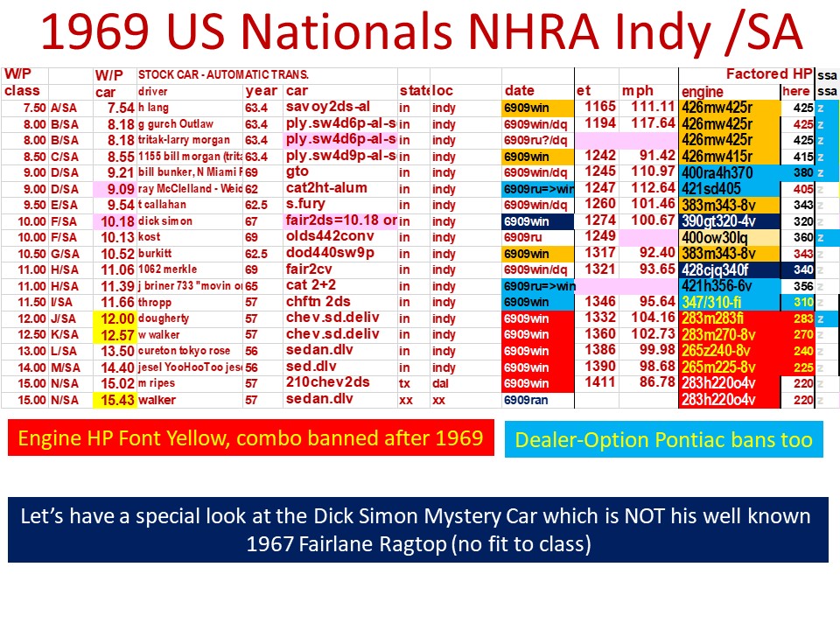Viewport: 840px width, 630px height.
Task: Click the '1969 US Nationals NHRA Indy /SA' title
Action: pos(421,32)
